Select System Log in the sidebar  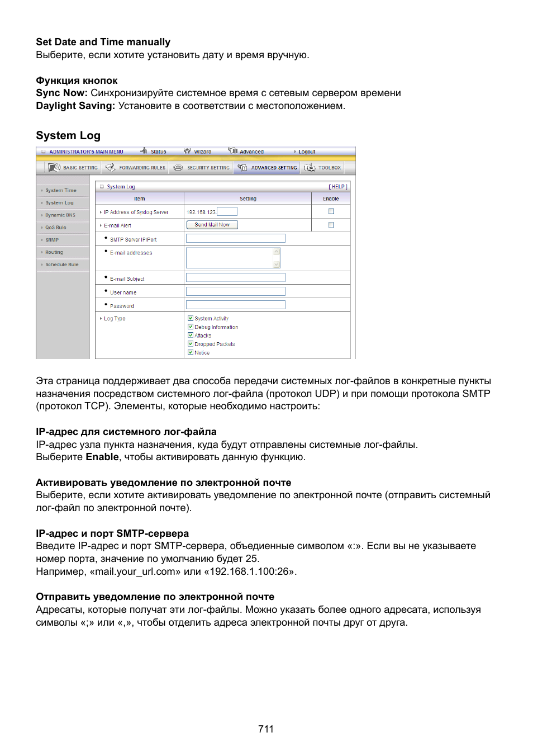pos(59,203)
